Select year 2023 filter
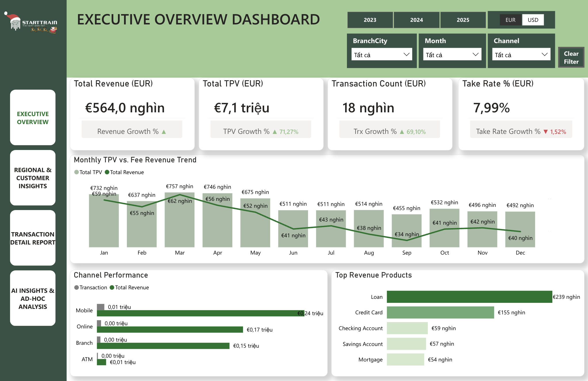The height and width of the screenshot is (381, 588). [x=370, y=20]
